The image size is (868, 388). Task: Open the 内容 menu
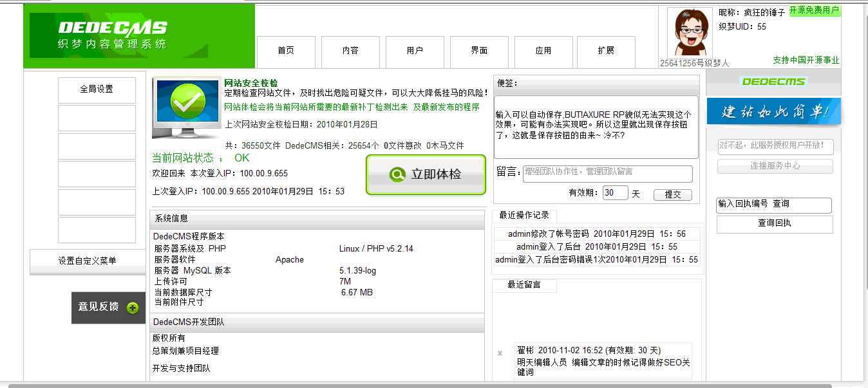[350, 51]
